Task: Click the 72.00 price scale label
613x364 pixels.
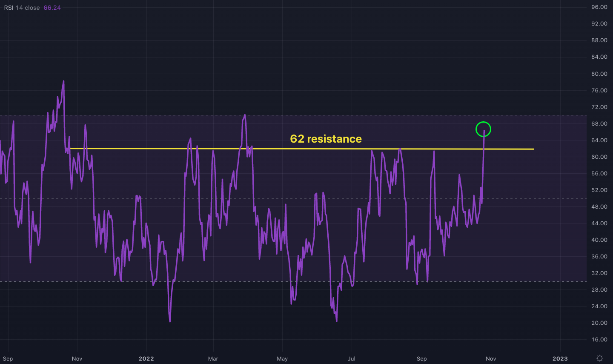Action: (599, 107)
